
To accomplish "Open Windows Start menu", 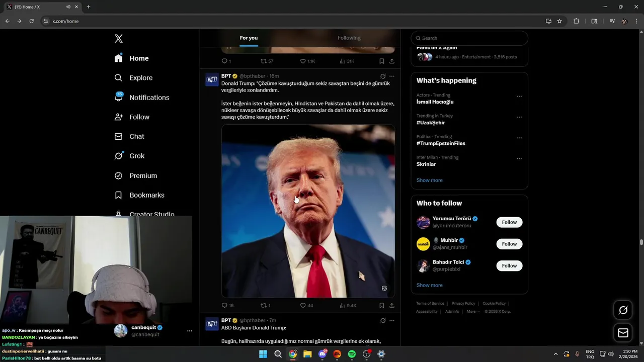I will [263, 354].
